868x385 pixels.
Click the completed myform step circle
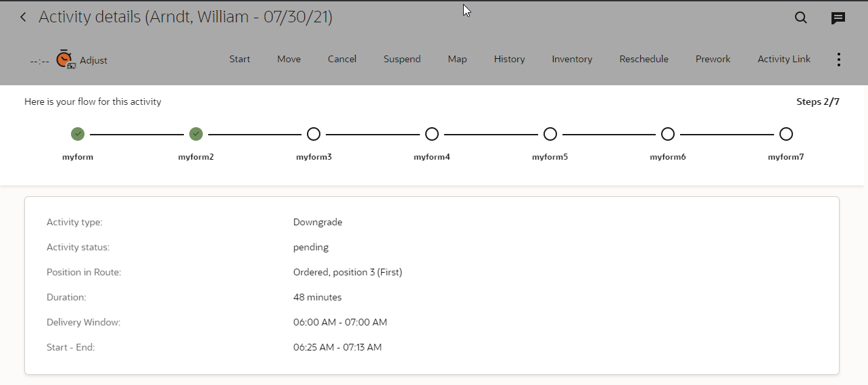78,134
